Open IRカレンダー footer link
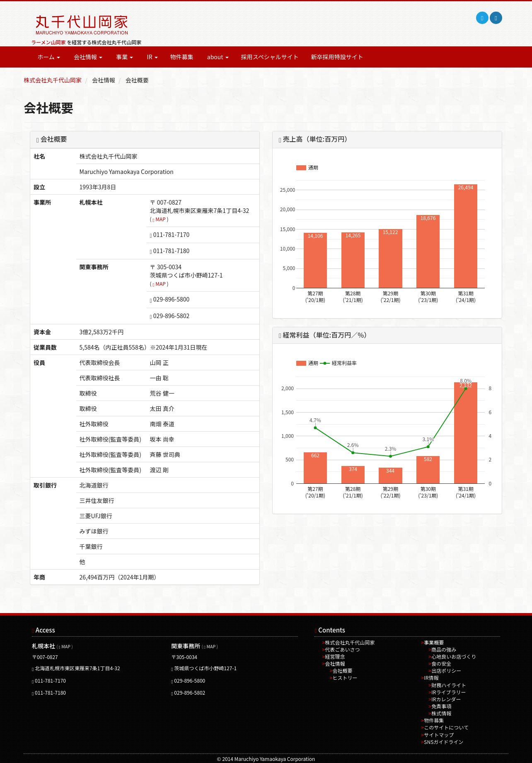 pyautogui.click(x=446, y=700)
